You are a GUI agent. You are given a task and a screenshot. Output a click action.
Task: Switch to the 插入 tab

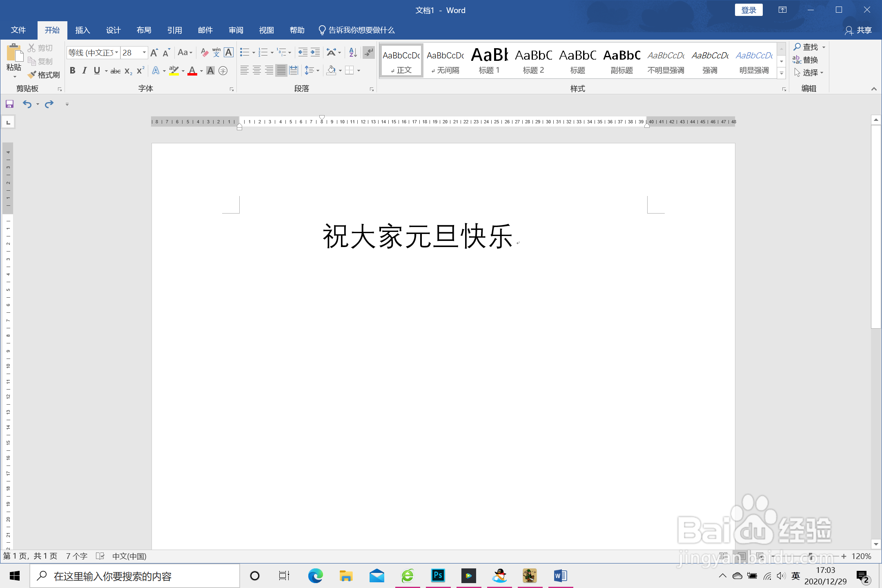coord(82,30)
